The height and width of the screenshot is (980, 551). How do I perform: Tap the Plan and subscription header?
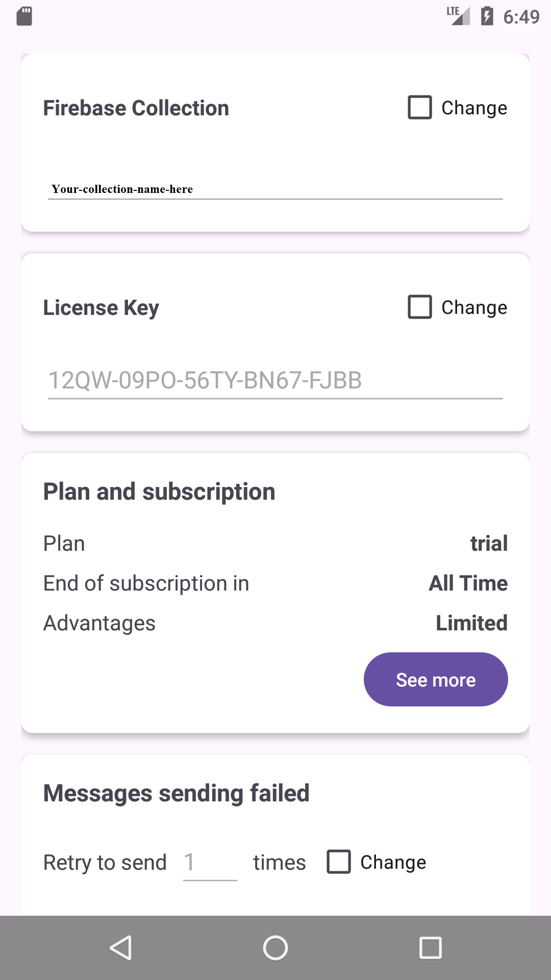[x=159, y=491]
